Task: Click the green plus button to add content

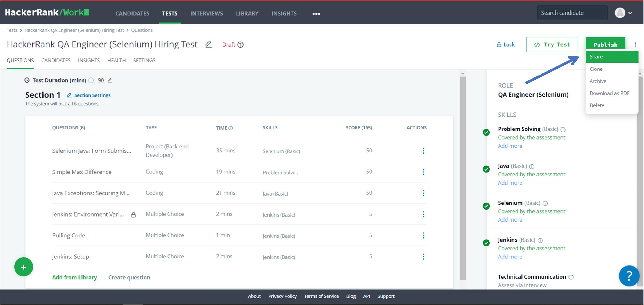Action: coord(23,267)
